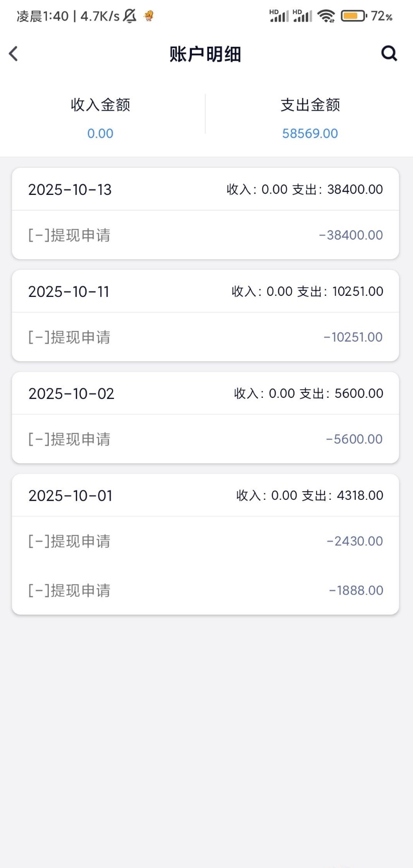Viewport: 413px width, 868px height.
Task: Tap the first HD signal bars icon
Action: 279,16
